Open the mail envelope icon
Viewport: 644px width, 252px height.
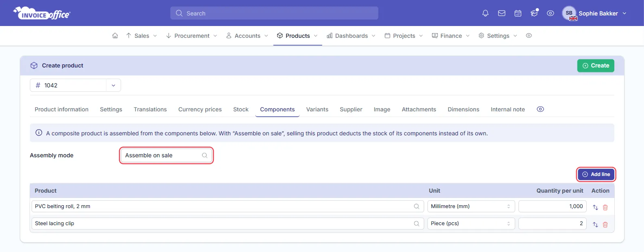click(502, 13)
